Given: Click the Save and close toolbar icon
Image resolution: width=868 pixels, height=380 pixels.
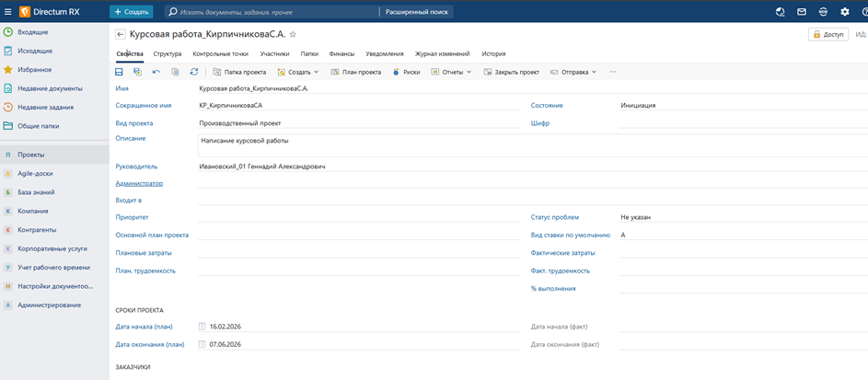Looking at the screenshot, I should pos(137,72).
